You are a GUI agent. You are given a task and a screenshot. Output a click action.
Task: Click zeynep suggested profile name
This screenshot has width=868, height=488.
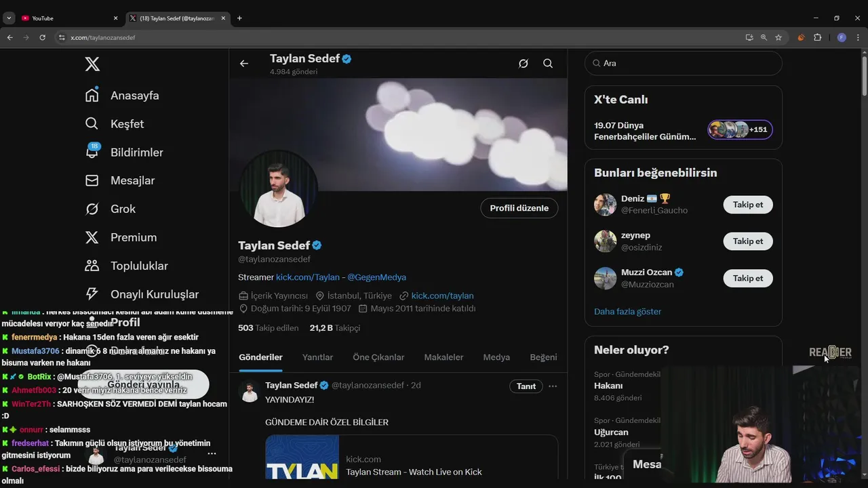[x=635, y=235]
